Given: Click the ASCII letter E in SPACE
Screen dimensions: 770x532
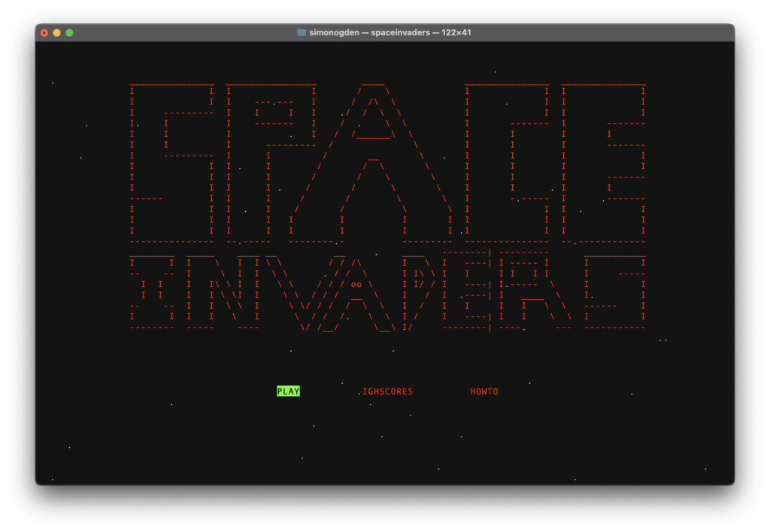Looking at the screenshot, I should pyautogui.click(x=604, y=165).
